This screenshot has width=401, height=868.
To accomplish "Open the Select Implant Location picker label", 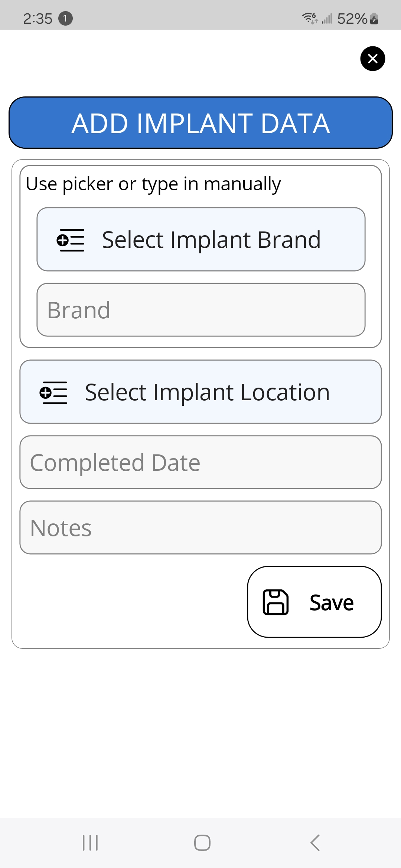I will 207,392.
